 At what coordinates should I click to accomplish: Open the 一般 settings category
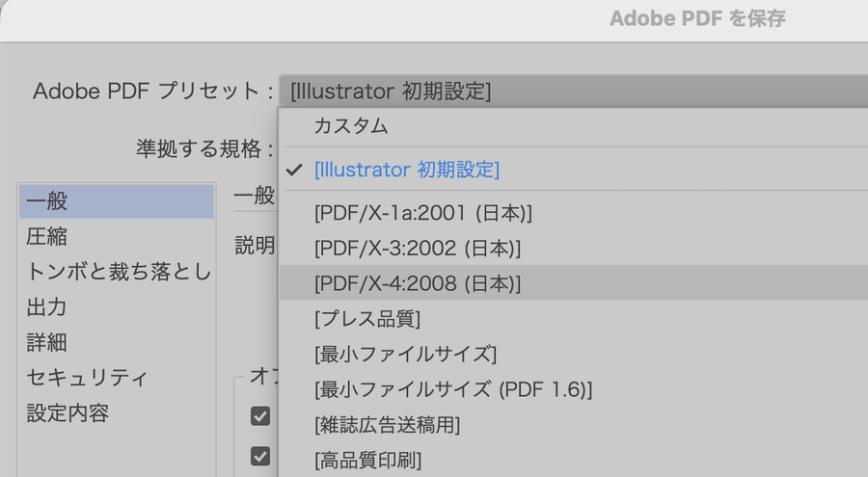117,201
